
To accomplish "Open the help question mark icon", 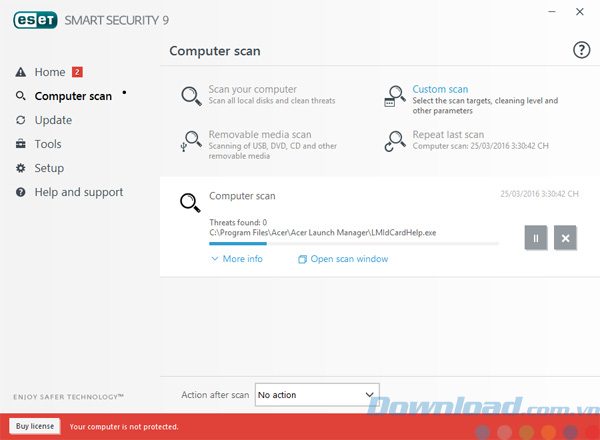I will click(581, 50).
